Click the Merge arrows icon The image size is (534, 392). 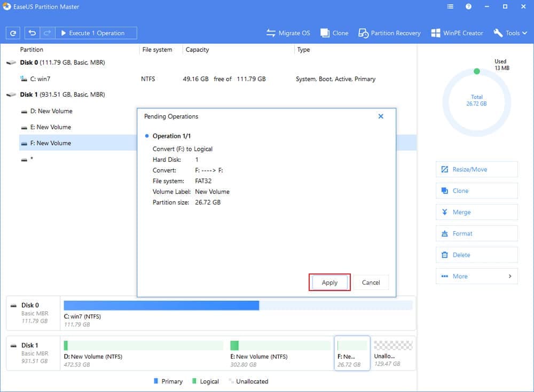444,212
